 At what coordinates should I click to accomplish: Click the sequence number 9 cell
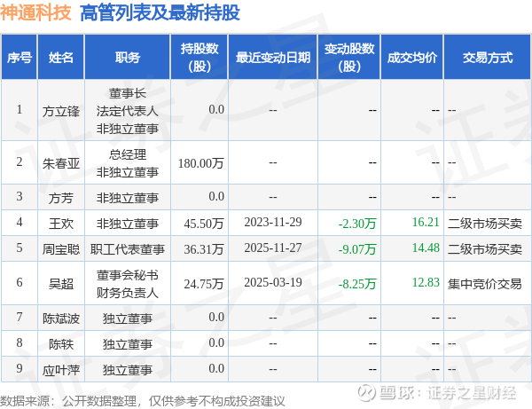pyautogui.click(x=20, y=368)
